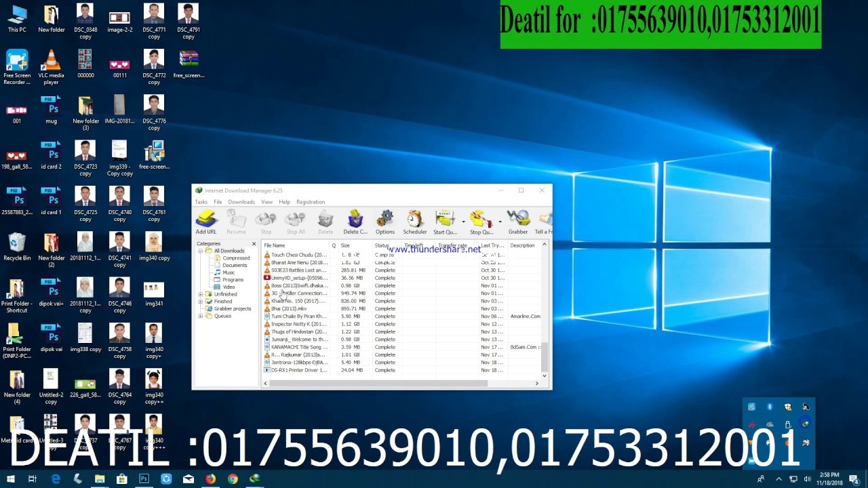Screen dimensions: 868x488
Task: Open File Explorer from taskbar
Action: 100,479
